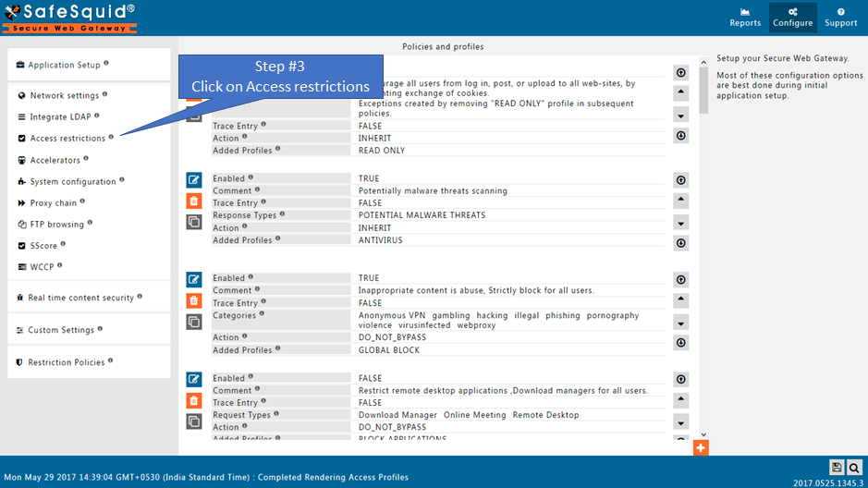
Task: Open WCCP in sidebar
Action: coord(42,267)
